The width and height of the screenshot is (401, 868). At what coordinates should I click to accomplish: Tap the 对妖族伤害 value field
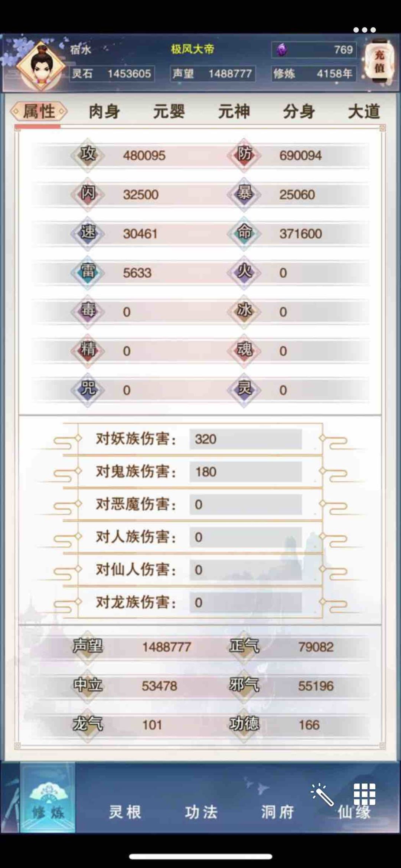pyautogui.click(x=245, y=439)
